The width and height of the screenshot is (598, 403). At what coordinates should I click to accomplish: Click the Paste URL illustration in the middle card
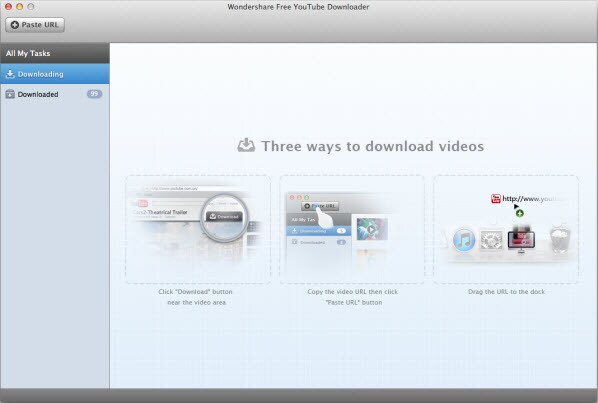(x=320, y=206)
